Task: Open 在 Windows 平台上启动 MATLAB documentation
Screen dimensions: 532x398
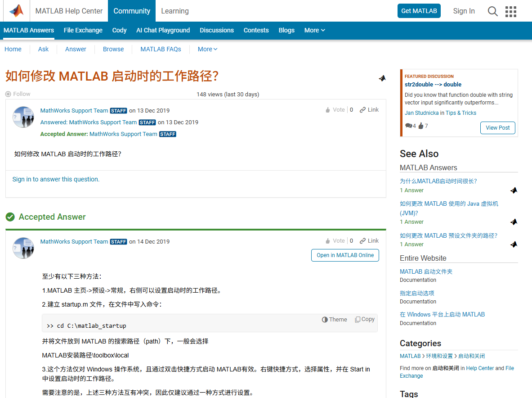Action: click(443, 314)
